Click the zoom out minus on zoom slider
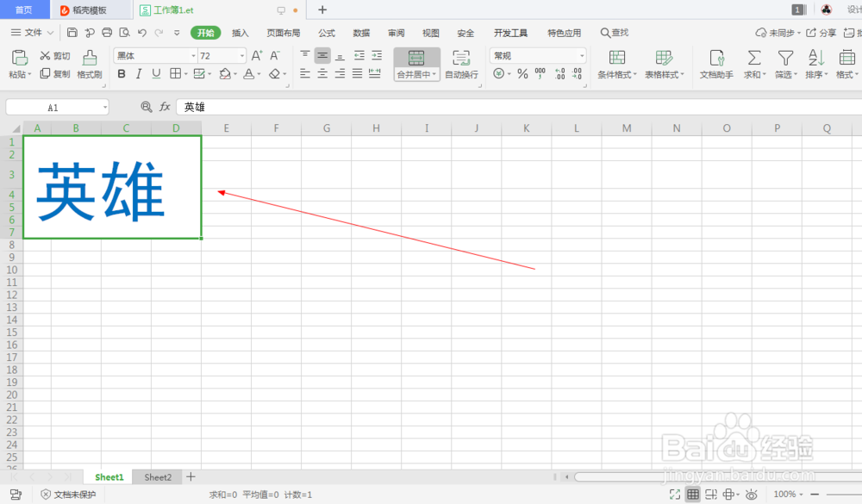 pyautogui.click(x=815, y=495)
